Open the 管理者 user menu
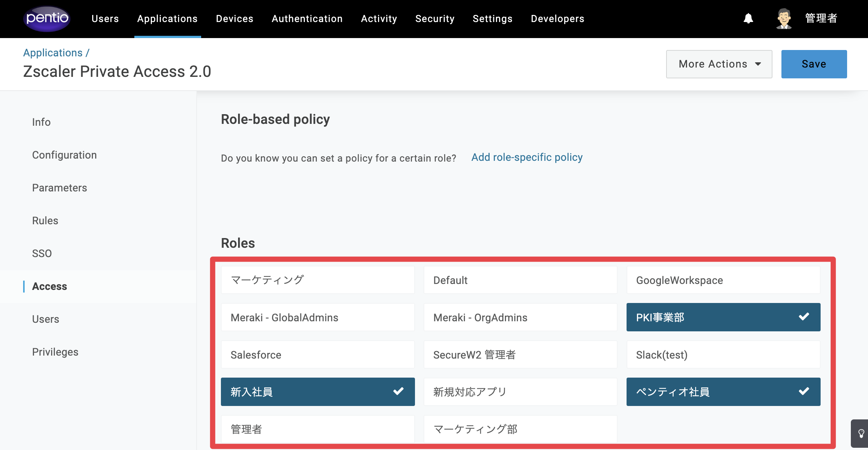868x450 pixels. coord(821,19)
